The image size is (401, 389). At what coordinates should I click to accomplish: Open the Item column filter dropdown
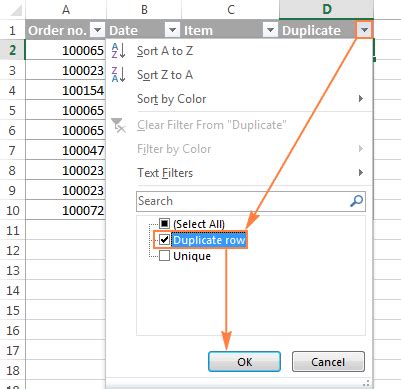coord(270,30)
